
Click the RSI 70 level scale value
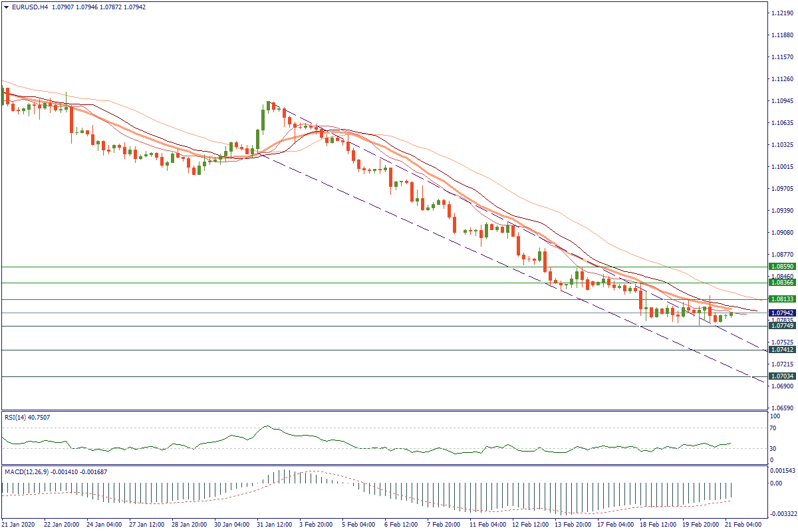coord(774,428)
